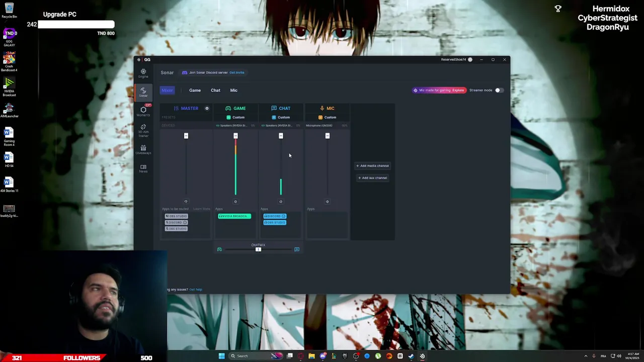Select the OBS Studio chip in Chat
This screenshot has width=644, height=362.
(x=275, y=222)
